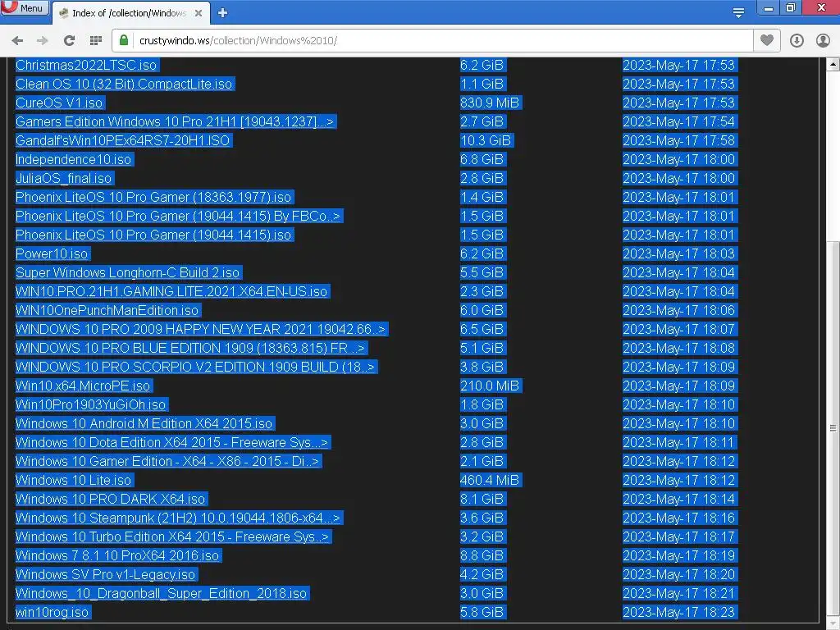Open Gandalf'sWin10PEx64RS7-20H1.ISO link

[123, 140]
